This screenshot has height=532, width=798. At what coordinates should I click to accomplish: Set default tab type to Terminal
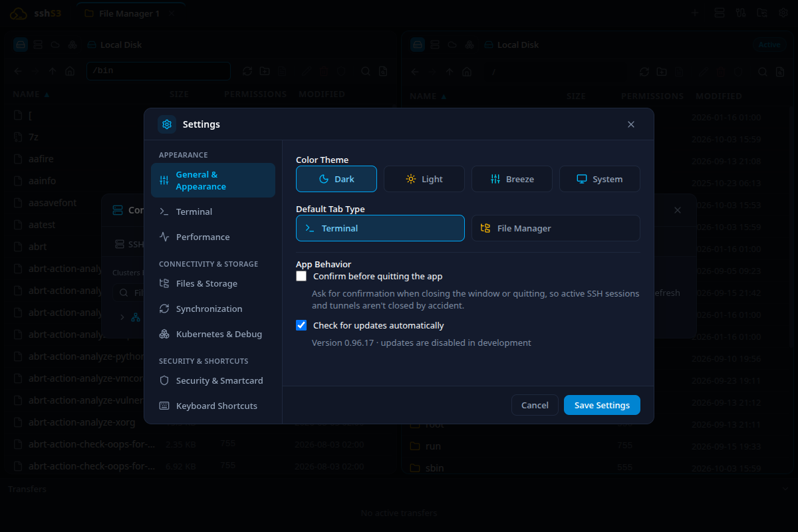tap(380, 228)
